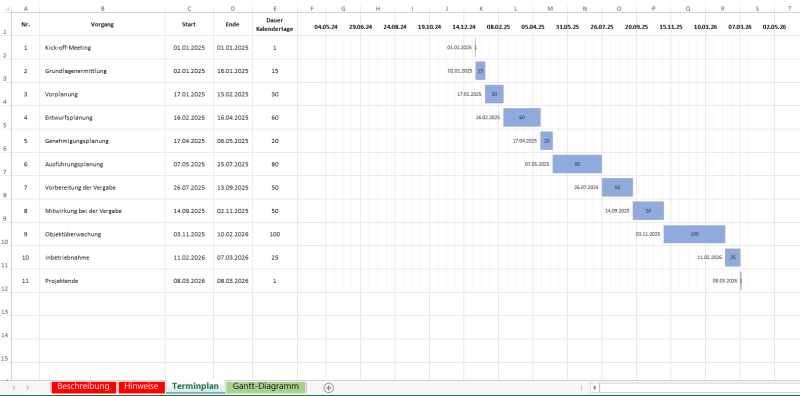800x396 pixels.
Task: Click the Vorplanung Gantt bar labeled 30
Action: [494, 94]
